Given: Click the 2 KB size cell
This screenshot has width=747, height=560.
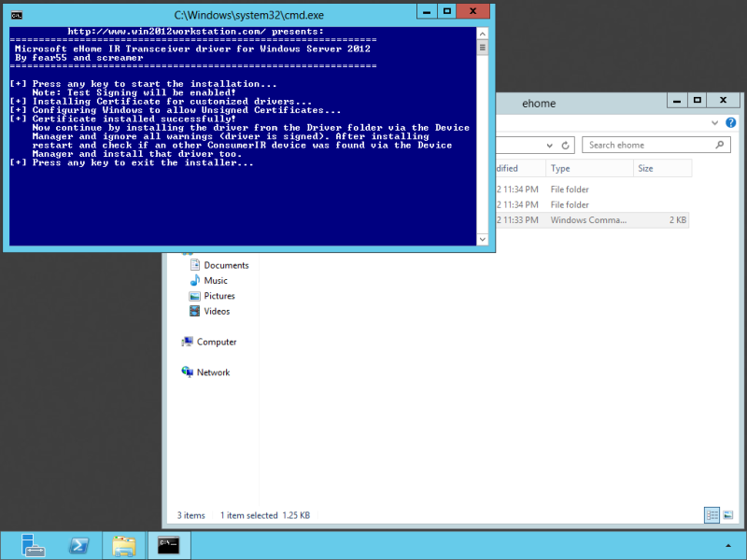Looking at the screenshot, I should tap(678, 220).
